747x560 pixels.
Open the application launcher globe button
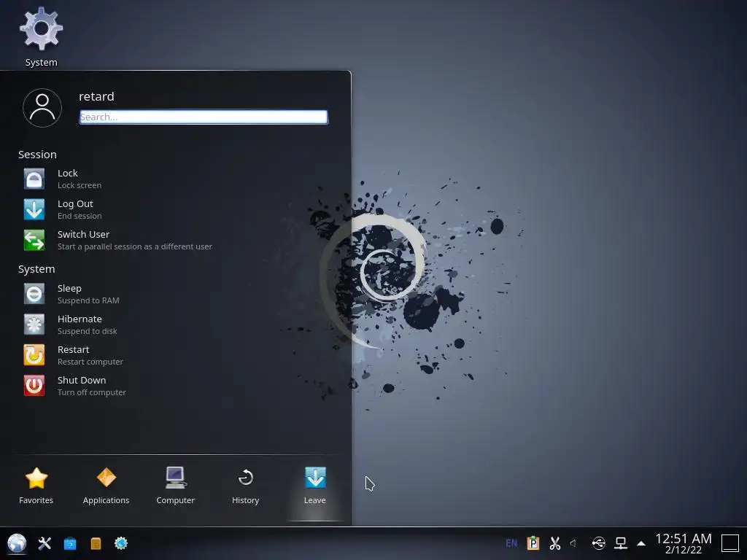coord(17,543)
